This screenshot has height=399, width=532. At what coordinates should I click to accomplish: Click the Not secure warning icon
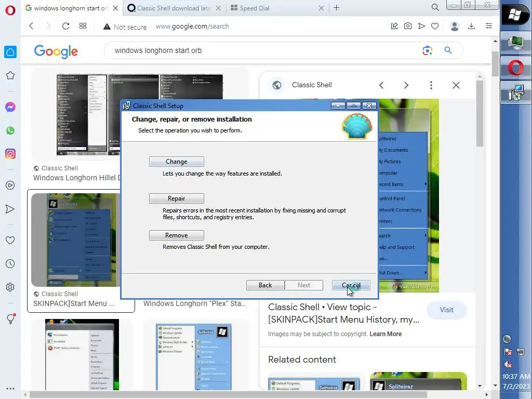point(107,26)
